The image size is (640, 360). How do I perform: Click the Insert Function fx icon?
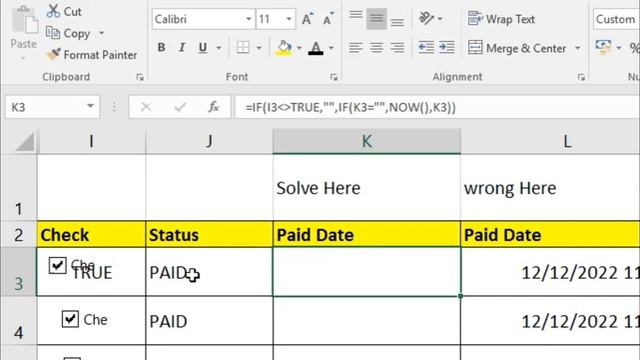[213, 107]
